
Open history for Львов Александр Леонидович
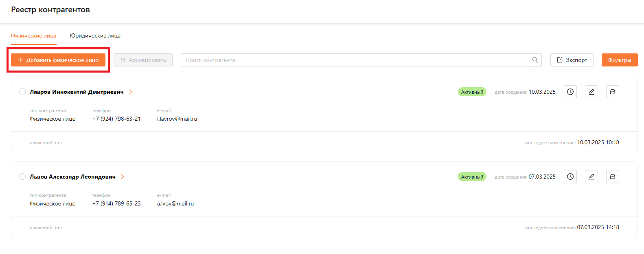(x=570, y=177)
